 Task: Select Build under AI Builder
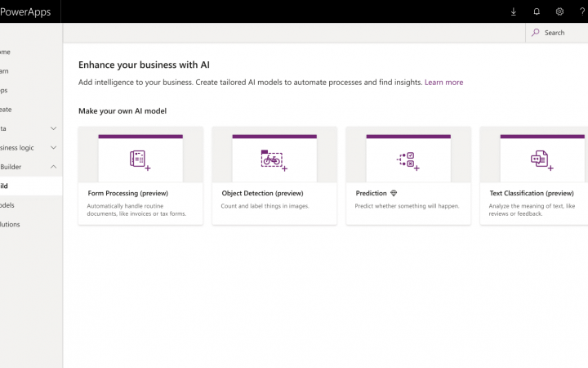pyautogui.click(x=30, y=186)
